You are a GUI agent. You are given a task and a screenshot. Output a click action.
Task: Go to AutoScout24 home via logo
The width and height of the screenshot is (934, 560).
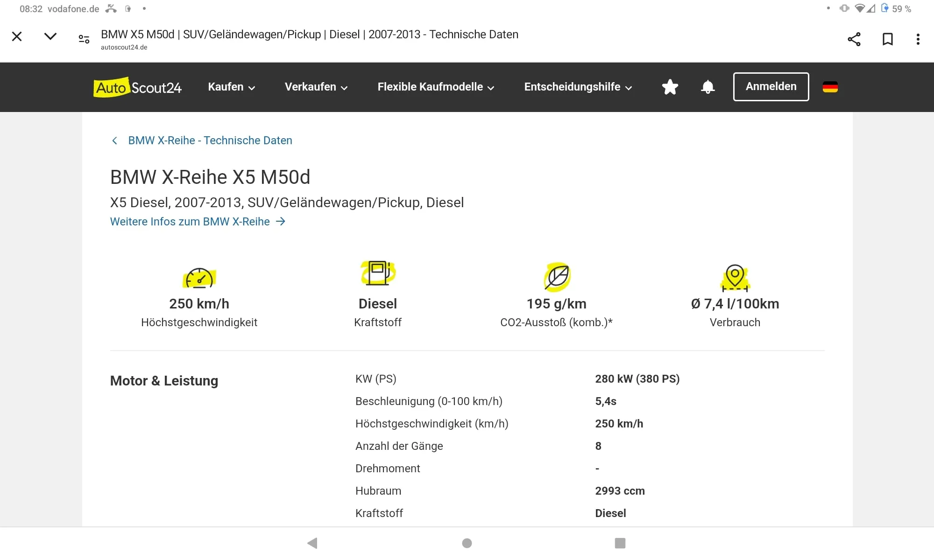(x=137, y=87)
